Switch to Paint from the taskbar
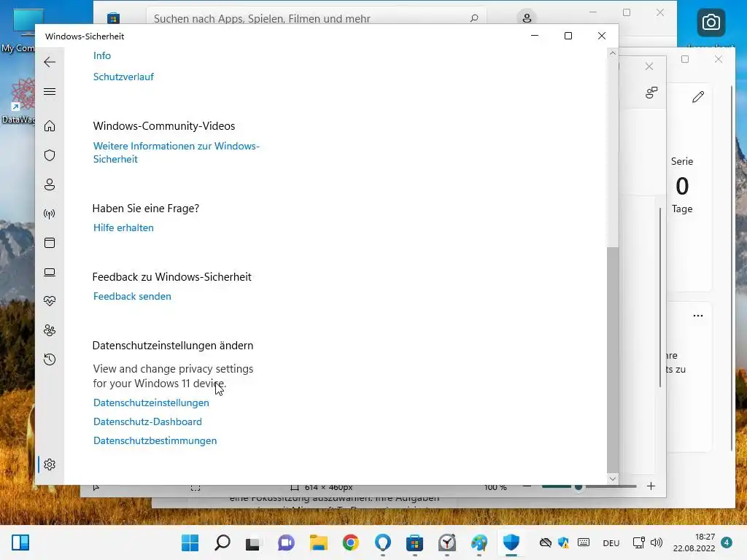The image size is (747, 560). click(479, 542)
